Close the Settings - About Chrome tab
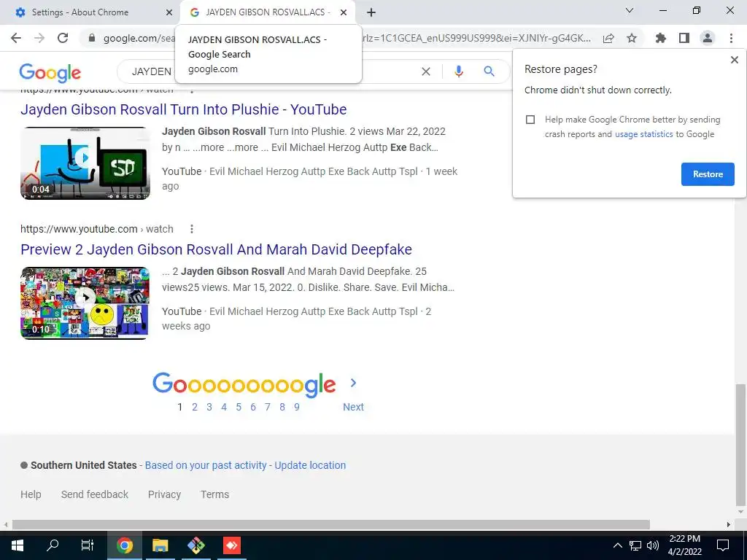Screen dimensions: 747x560 [x=169, y=12]
